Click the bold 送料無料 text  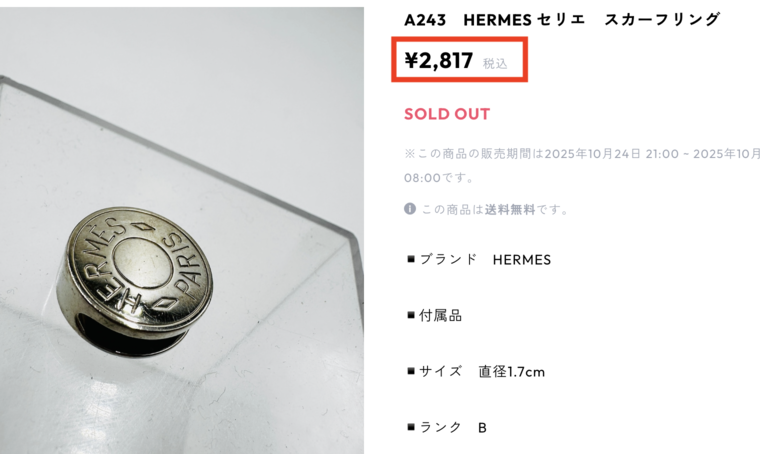(x=510, y=209)
